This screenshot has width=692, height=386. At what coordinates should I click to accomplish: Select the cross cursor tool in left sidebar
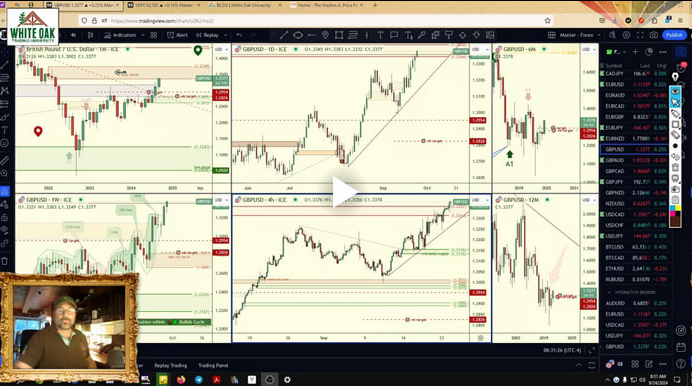pyautogui.click(x=5, y=52)
